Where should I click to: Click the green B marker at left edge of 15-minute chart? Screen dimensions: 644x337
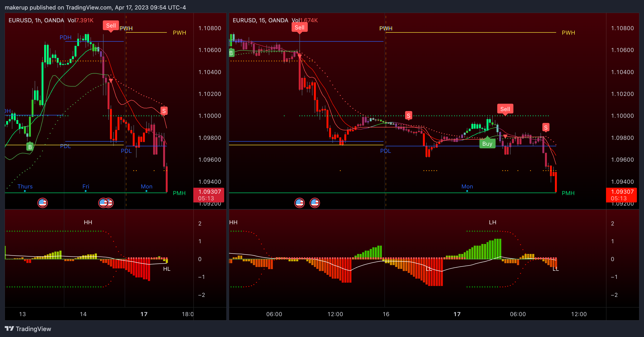click(232, 53)
